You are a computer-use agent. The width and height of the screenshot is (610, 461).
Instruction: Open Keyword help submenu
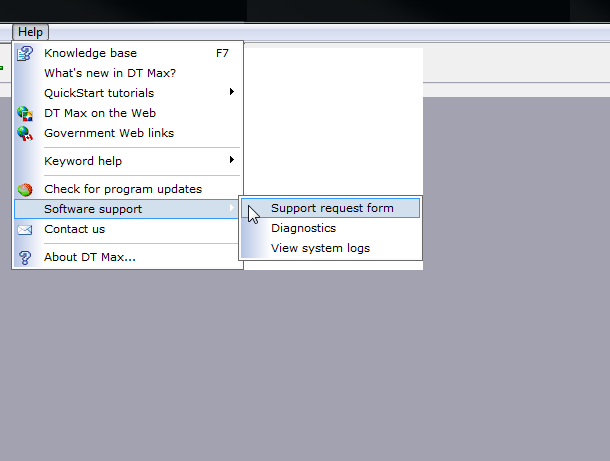point(128,161)
